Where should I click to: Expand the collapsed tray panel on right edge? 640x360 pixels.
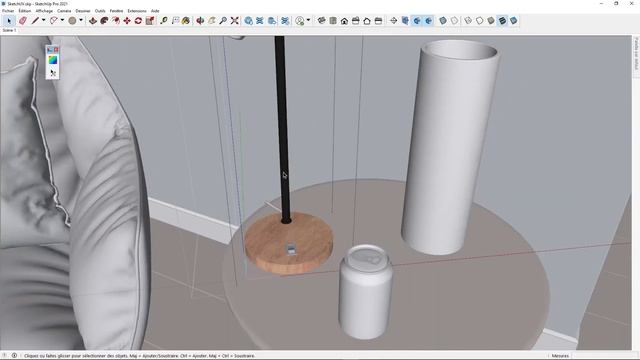[x=636, y=54]
